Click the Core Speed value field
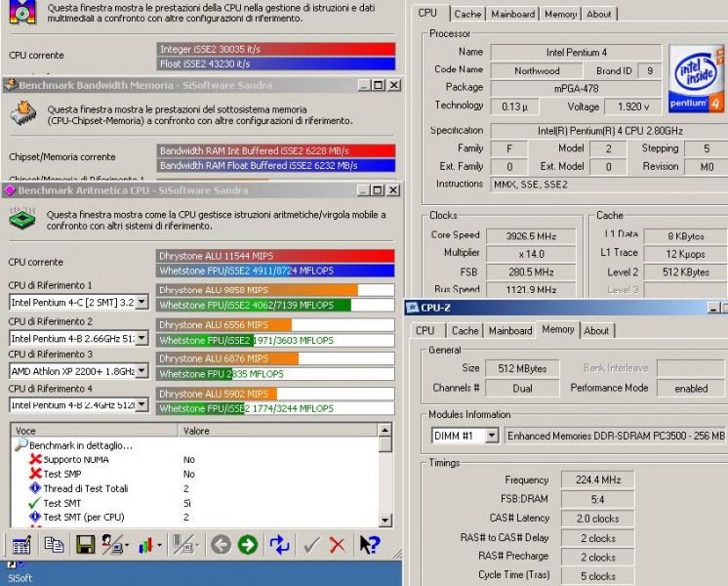 click(x=531, y=236)
